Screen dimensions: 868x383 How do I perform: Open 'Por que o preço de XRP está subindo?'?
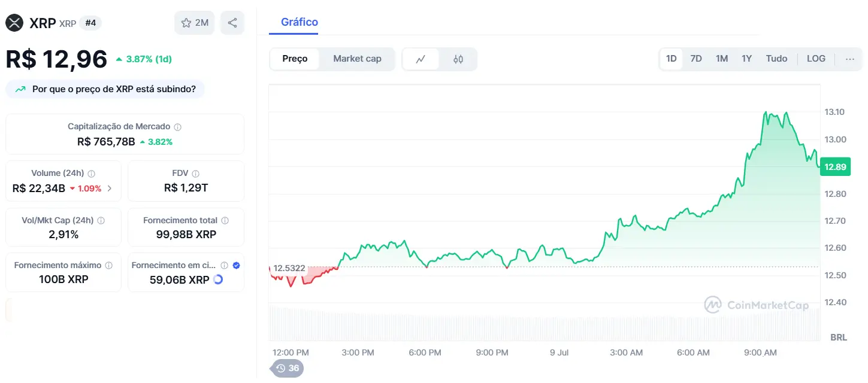[105, 88]
